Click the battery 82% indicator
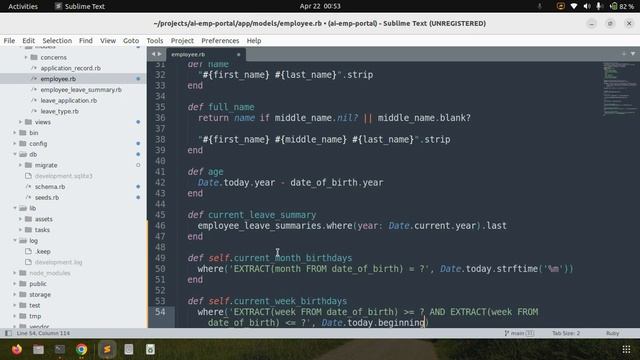Screen dimensions: 640x360 (622, 6)
